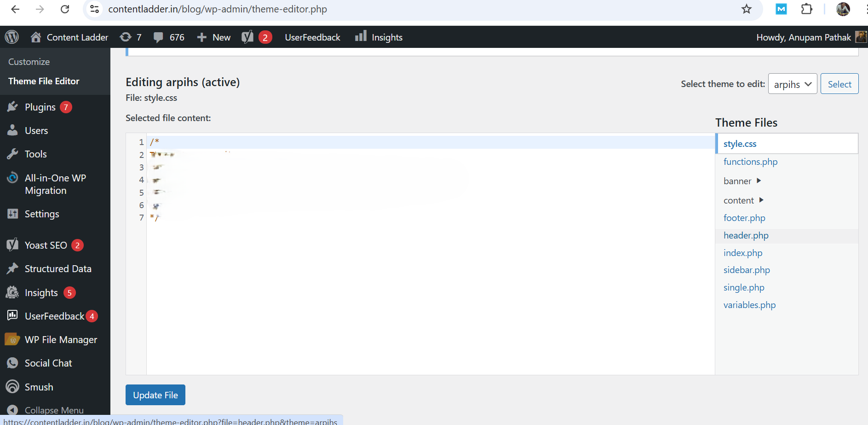Click the Tools wrench icon in sidebar
The height and width of the screenshot is (425, 868).
coord(12,154)
